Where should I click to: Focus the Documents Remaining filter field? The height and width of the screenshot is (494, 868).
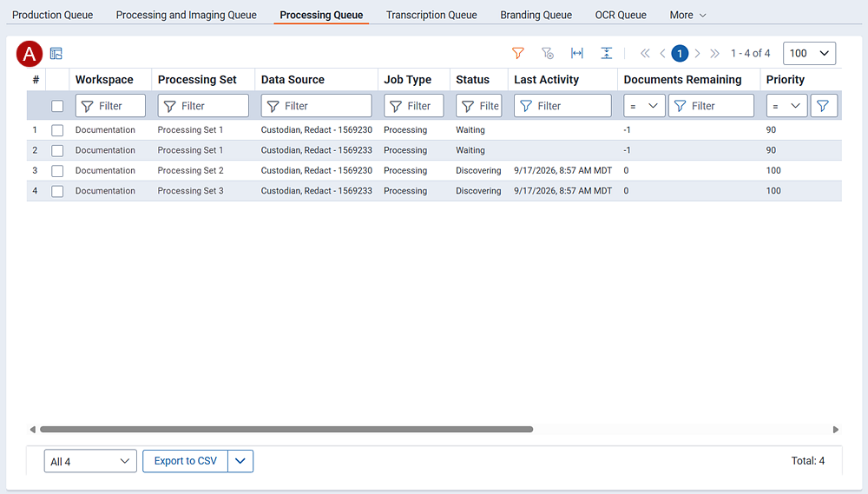tap(711, 106)
